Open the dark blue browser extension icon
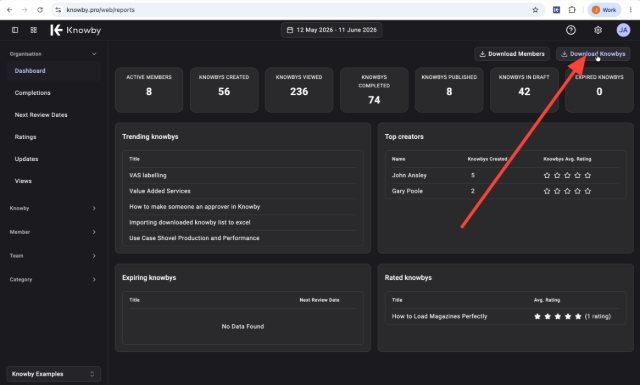The height and width of the screenshot is (385, 640). [556, 10]
